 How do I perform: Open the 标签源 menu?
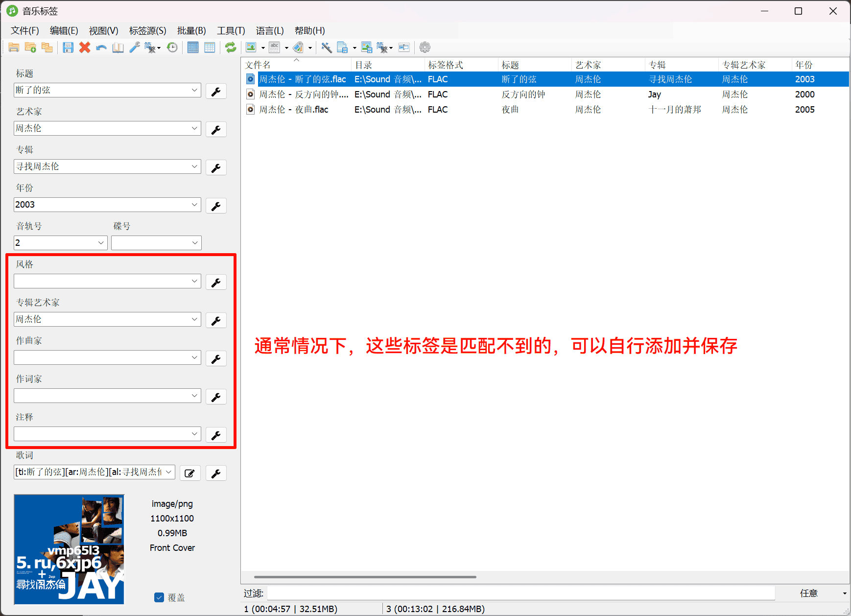[147, 30]
